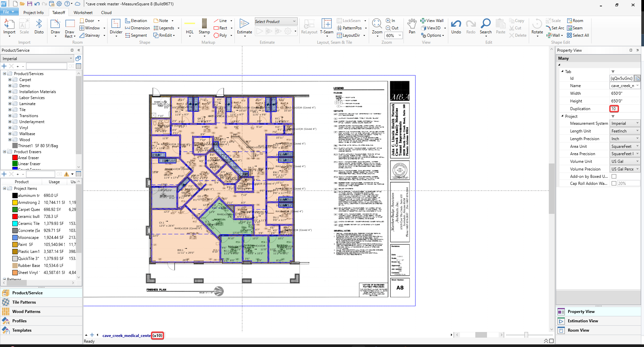Switch to the Project Info tab
The image size is (644, 347).
point(33,13)
